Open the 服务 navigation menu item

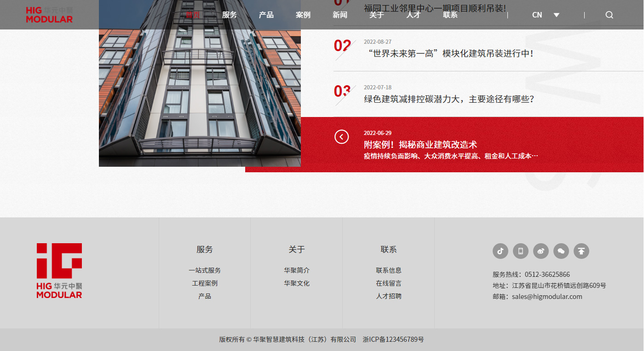tap(229, 15)
